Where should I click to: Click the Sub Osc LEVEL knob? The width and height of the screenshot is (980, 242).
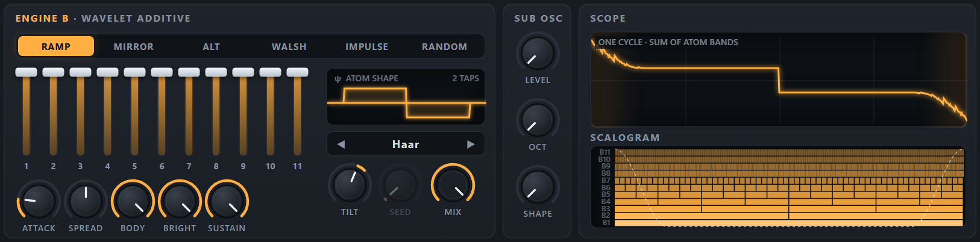click(x=538, y=53)
